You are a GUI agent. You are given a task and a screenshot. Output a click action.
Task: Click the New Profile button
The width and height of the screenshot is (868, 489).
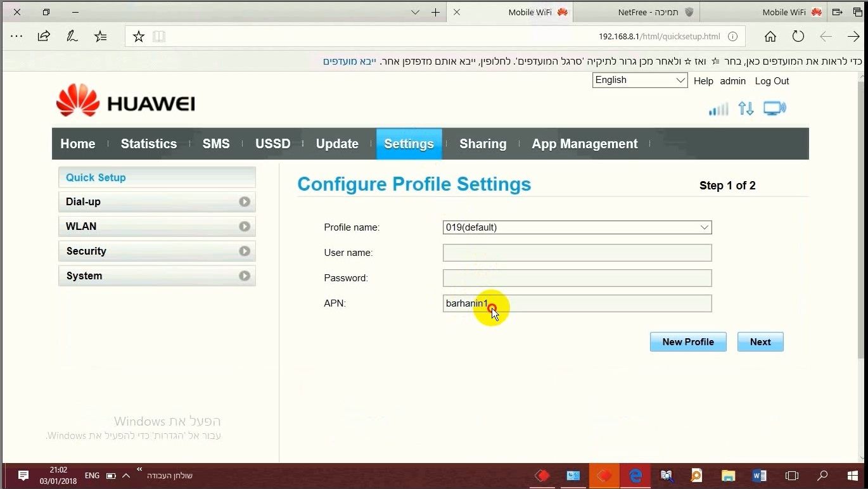(688, 342)
